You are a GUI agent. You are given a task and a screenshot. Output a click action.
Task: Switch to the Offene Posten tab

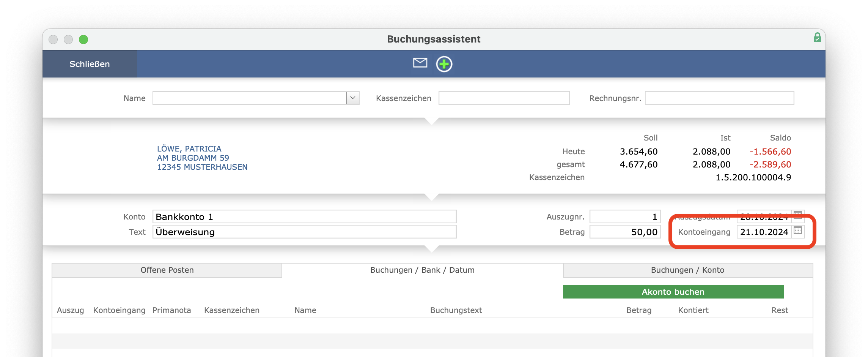pos(167,270)
